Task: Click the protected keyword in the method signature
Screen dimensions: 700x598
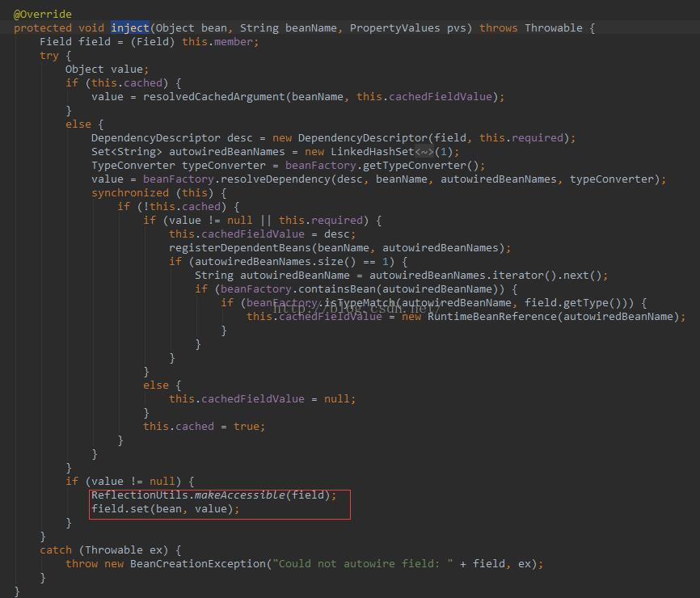Action: [x=42, y=28]
